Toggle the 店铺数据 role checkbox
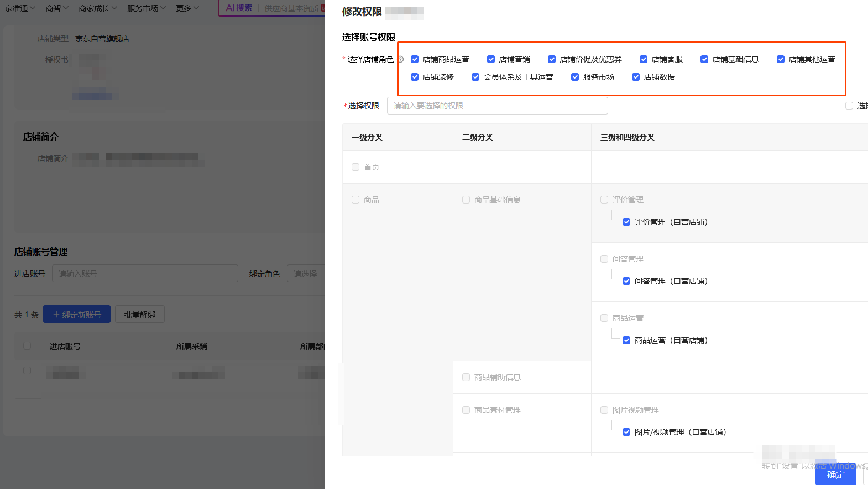868x489 pixels. point(636,77)
